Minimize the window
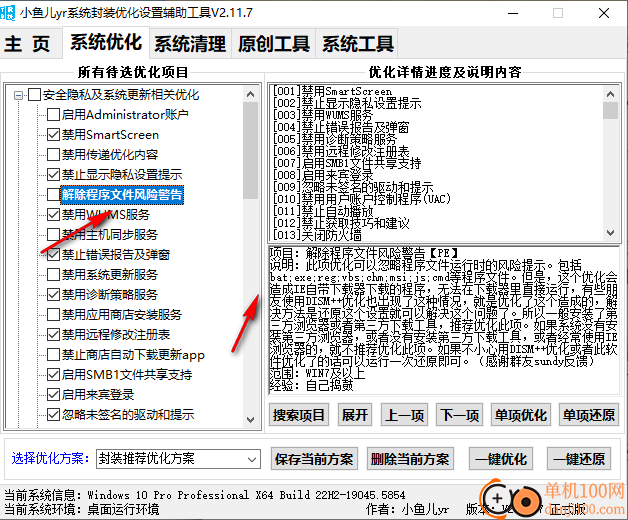This screenshot has width=628, height=520. coord(513,13)
